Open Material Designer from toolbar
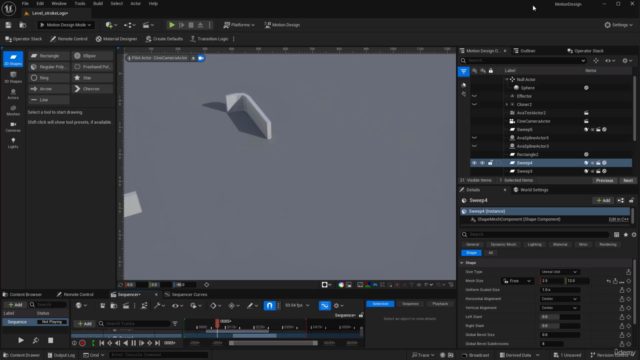This screenshot has height=360, width=640. (x=116, y=39)
